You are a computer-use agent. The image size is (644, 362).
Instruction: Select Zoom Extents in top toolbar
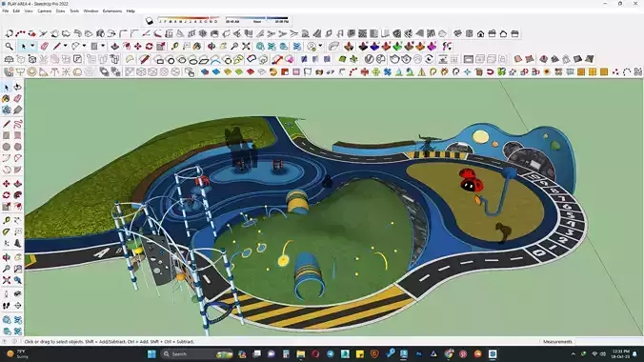click(x=246, y=47)
